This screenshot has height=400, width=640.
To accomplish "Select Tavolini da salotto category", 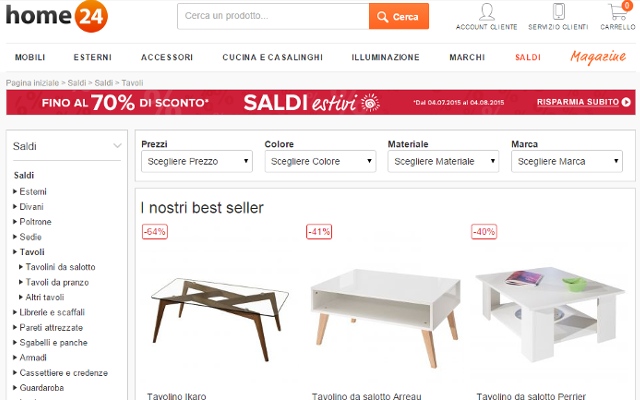I will point(60,267).
